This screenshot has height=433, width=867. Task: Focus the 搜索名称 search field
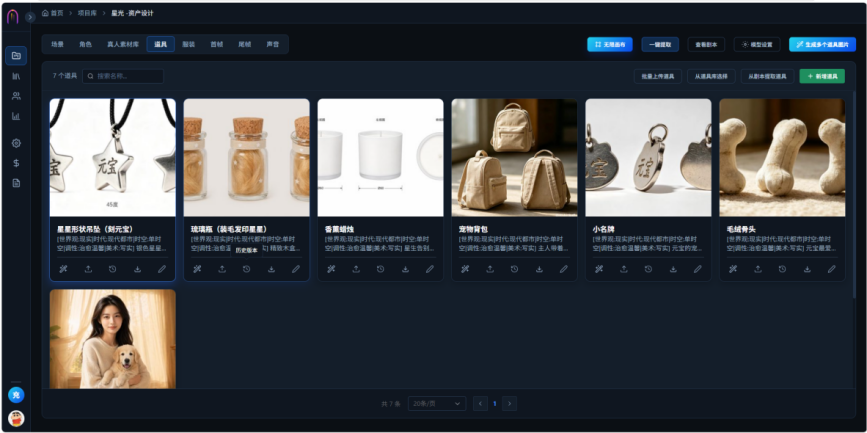click(x=123, y=76)
